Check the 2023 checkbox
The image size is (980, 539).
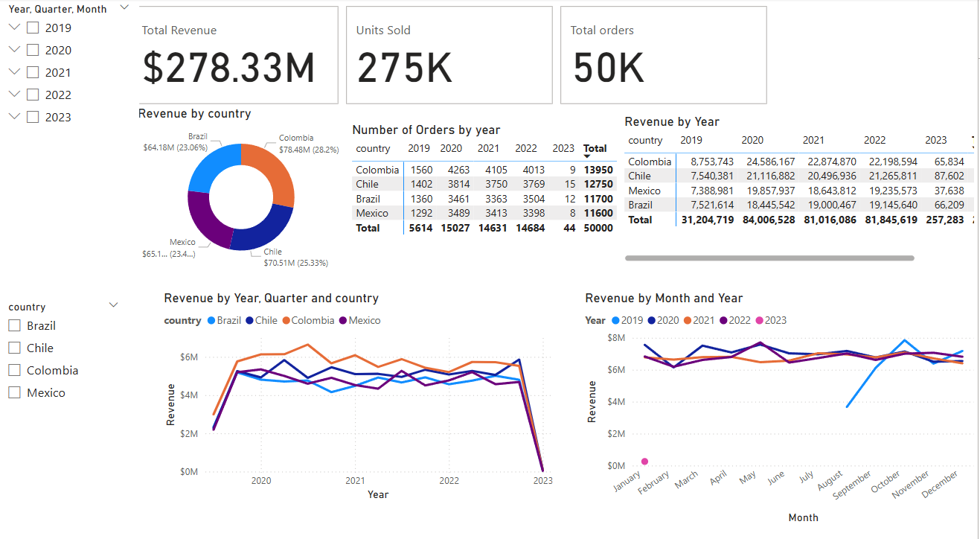pyautogui.click(x=33, y=116)
